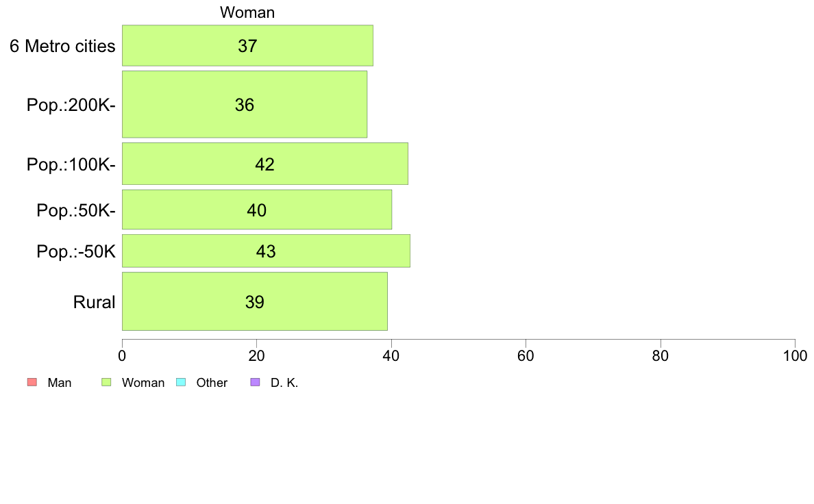The width and height of the screenshot is (814, 504).
Task: Click the D. K. legend label
Action: 284,383
